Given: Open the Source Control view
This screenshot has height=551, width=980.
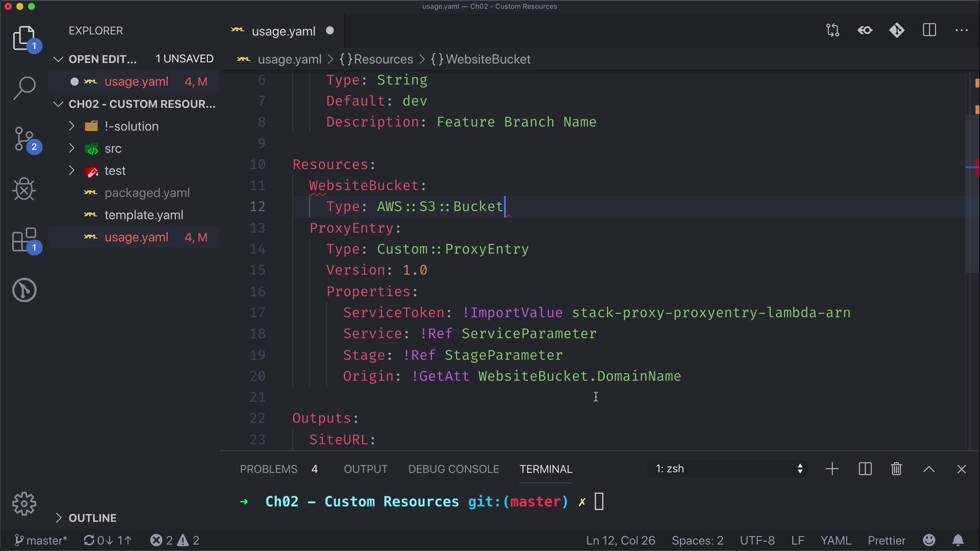Looking at the screenshot, I should [x=24, y=139].
